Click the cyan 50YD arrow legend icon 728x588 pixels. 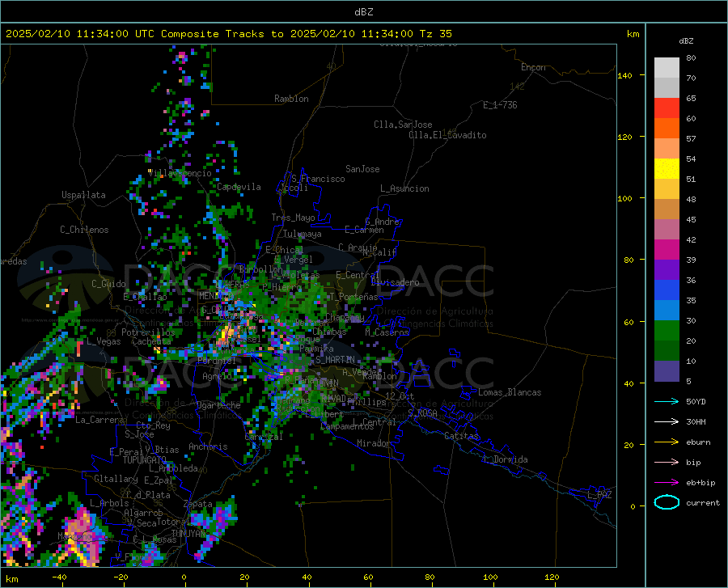(x=667, y=401)
